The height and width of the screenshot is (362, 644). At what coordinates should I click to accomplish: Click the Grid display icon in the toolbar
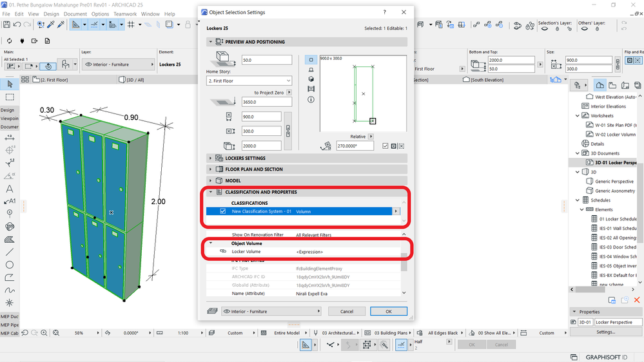point(131,24)
